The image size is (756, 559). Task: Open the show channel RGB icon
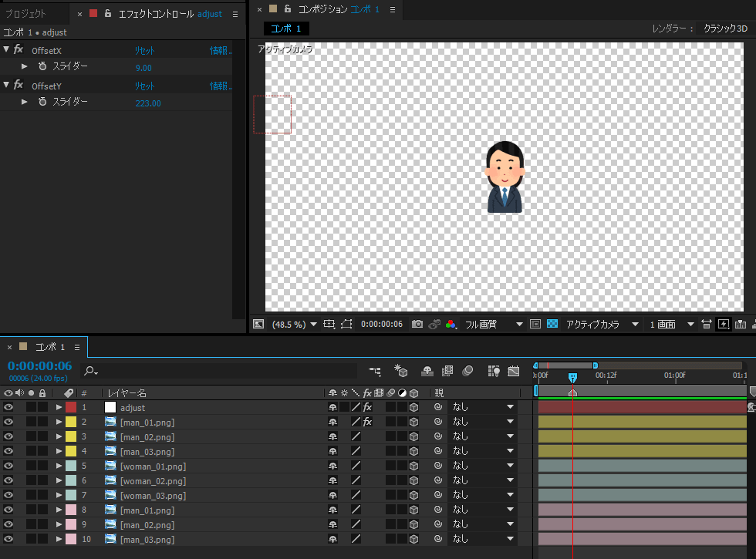click(451, 325)
